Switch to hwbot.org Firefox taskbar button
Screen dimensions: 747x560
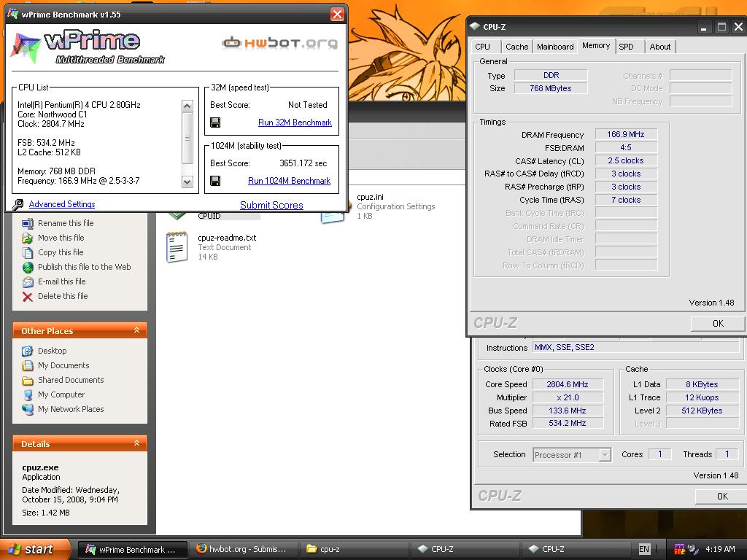click(243, 550)
